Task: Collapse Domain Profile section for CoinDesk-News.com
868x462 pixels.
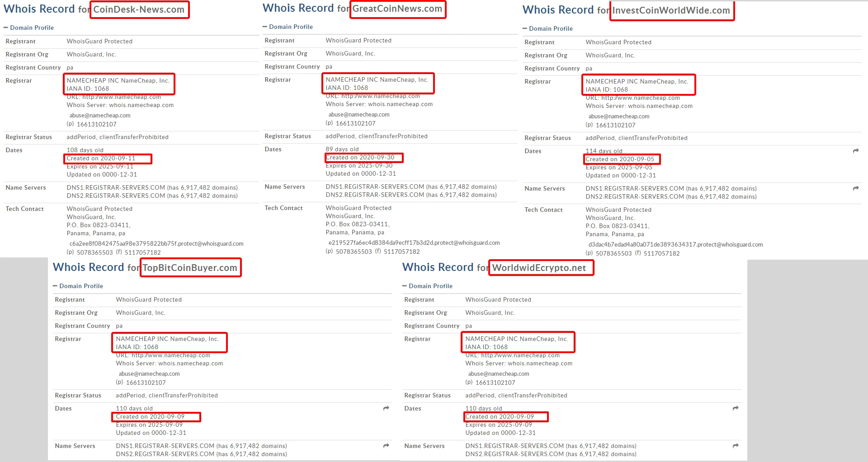Action: coord(28,28)
